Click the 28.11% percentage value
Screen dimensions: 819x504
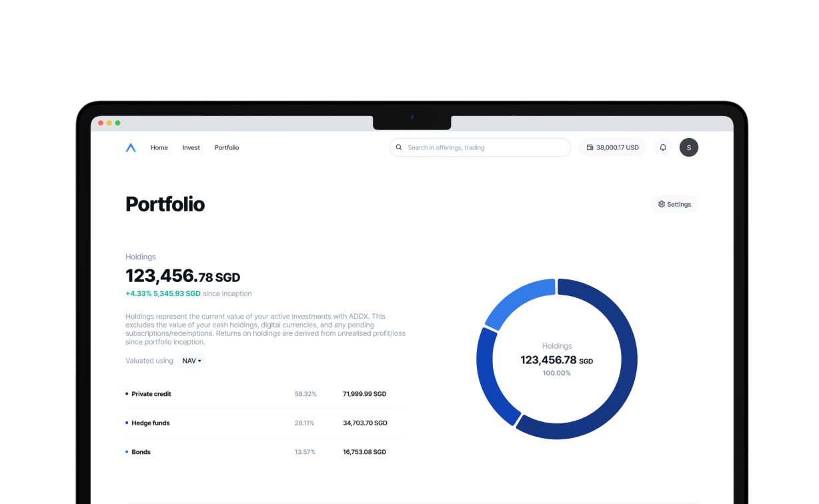[x=304, y=423]
